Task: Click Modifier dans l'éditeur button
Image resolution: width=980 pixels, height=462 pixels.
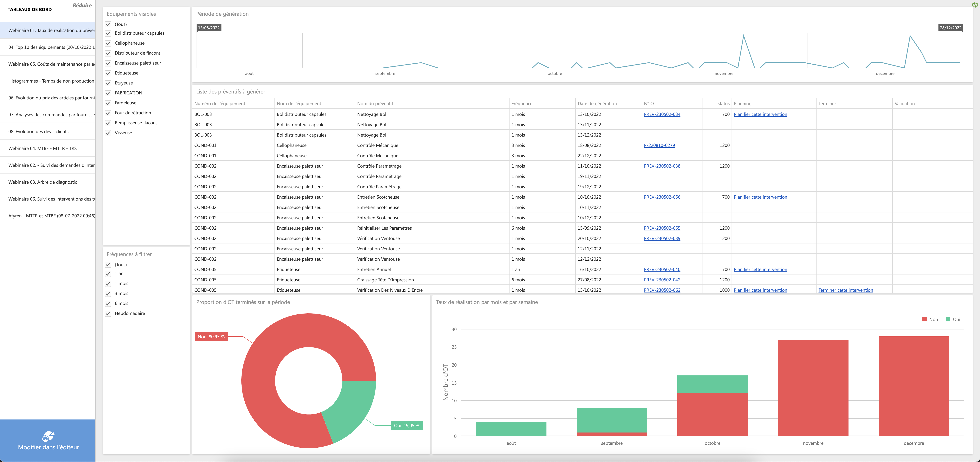Action: pyautogui.click(x=47, y=441)
